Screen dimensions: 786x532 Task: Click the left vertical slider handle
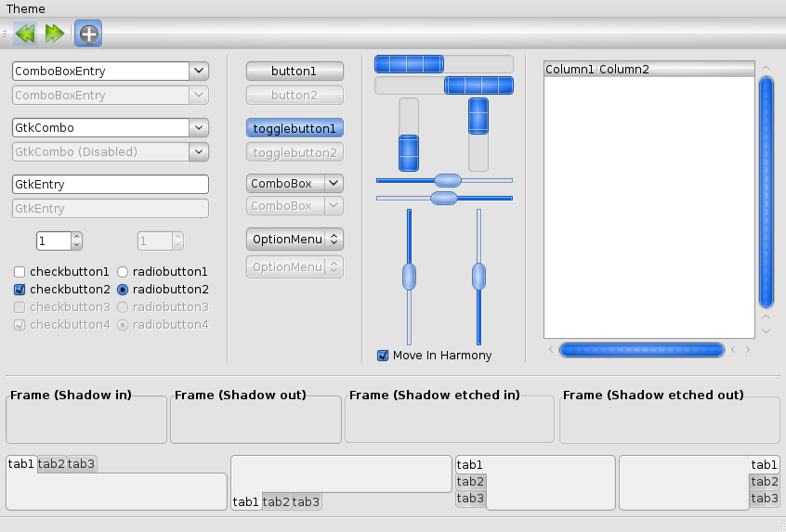409,277
